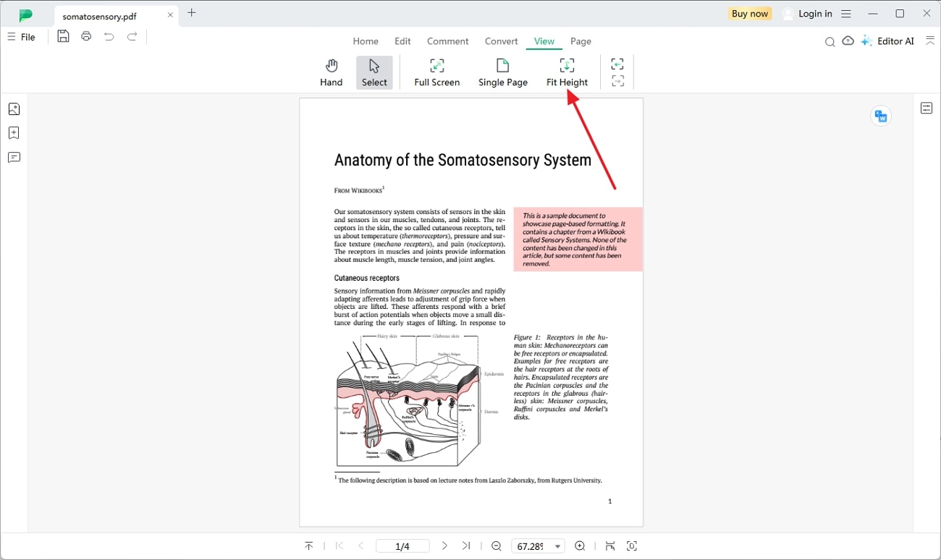This screenshot has height=560, width=941.
Task: Close the somatosensory.pdf tab
Action: pos(171,15)
